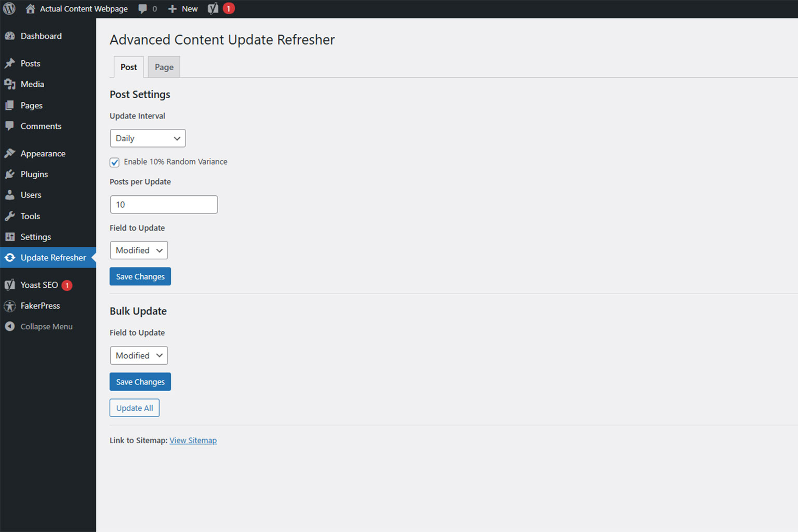Open the Bulk Update field dropdown

click(x=139, y=355)
